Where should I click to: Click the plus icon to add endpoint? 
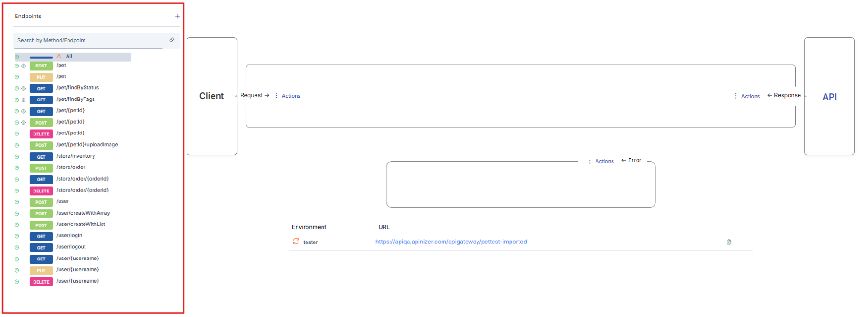pos(178,17)
